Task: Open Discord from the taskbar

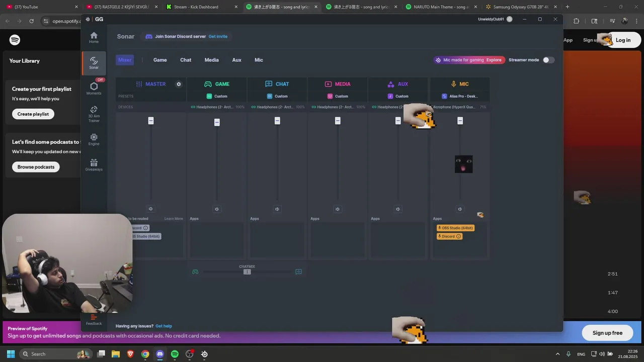Action: coord(160,354)
